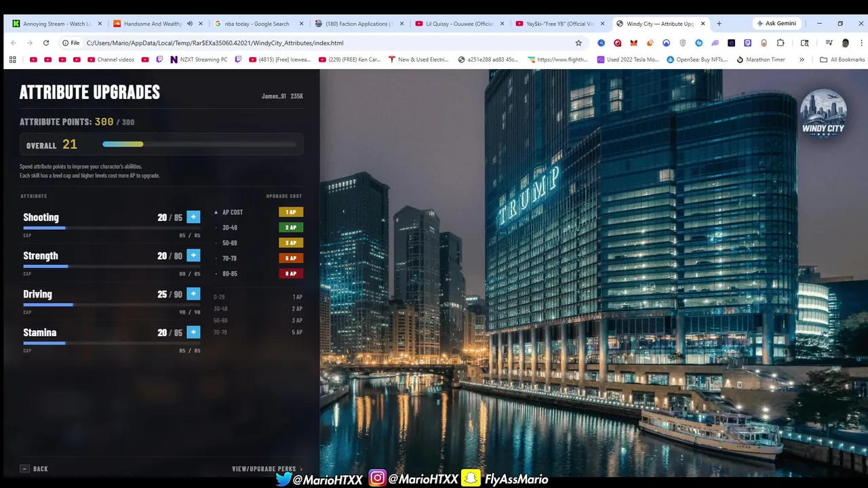Increase Strength using its plus button

point(193,256)
